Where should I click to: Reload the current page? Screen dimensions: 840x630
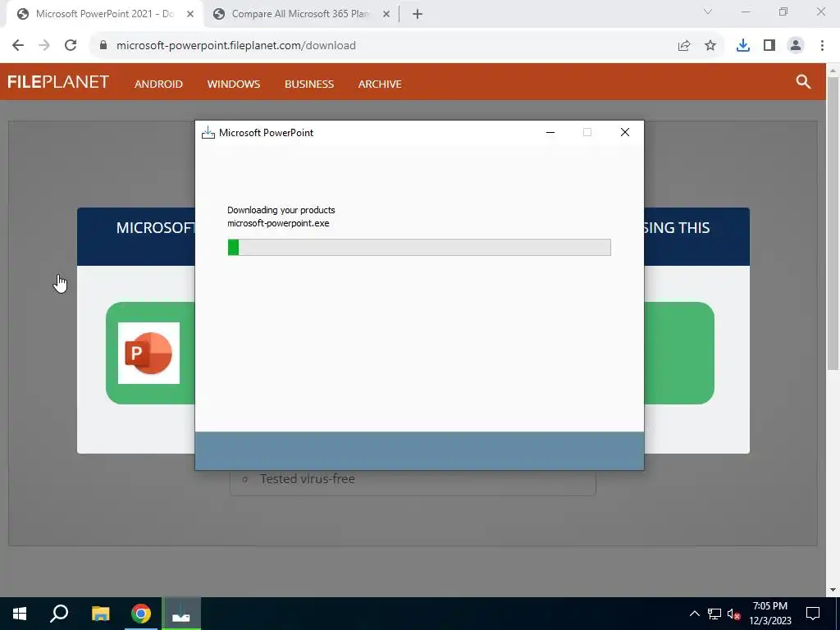[71, 46]
